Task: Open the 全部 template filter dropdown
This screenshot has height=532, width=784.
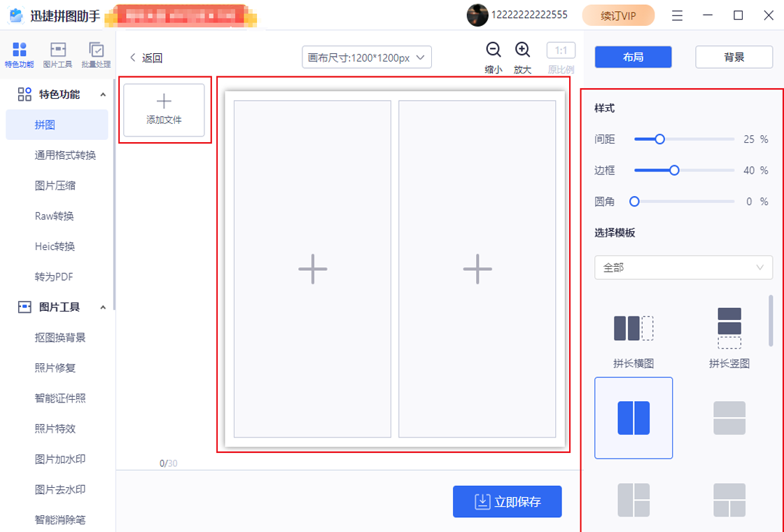Action: tap(683, 267)
